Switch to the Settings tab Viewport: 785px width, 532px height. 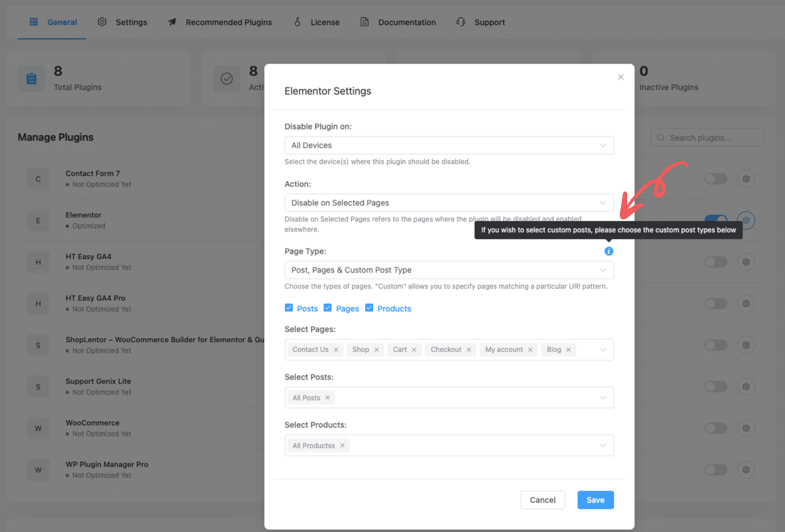tap(122, 22)
